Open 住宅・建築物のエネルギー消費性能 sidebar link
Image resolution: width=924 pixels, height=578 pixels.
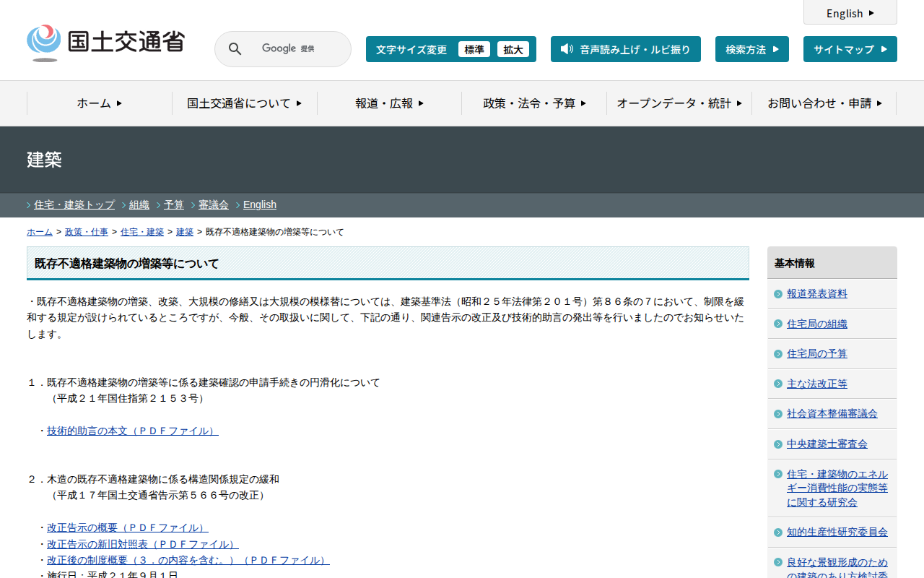point(837,488)
